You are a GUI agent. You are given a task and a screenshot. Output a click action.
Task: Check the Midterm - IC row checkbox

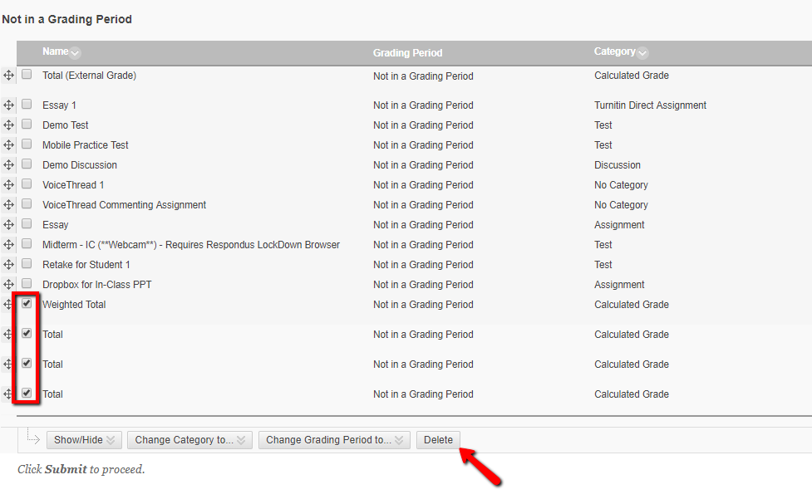tap(27, 244)
